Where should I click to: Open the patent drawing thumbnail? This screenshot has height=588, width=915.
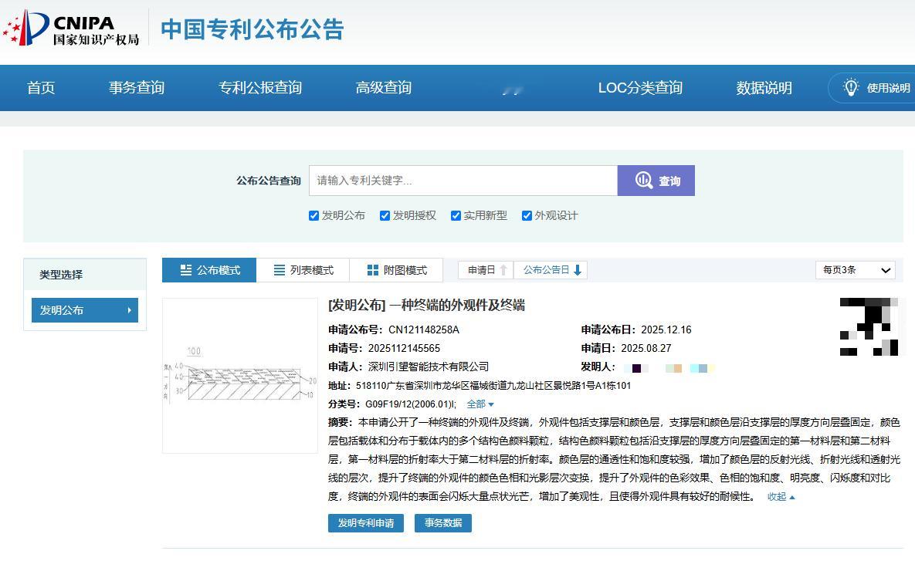pos(240,376)
